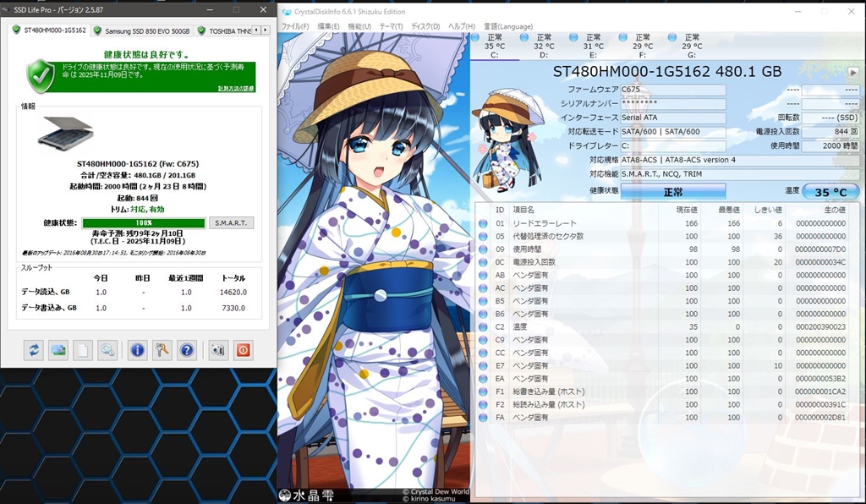Screen dimensions: 866x504
Task: Click status circle for ID C2 温度
Action: (x=483, y=326)
